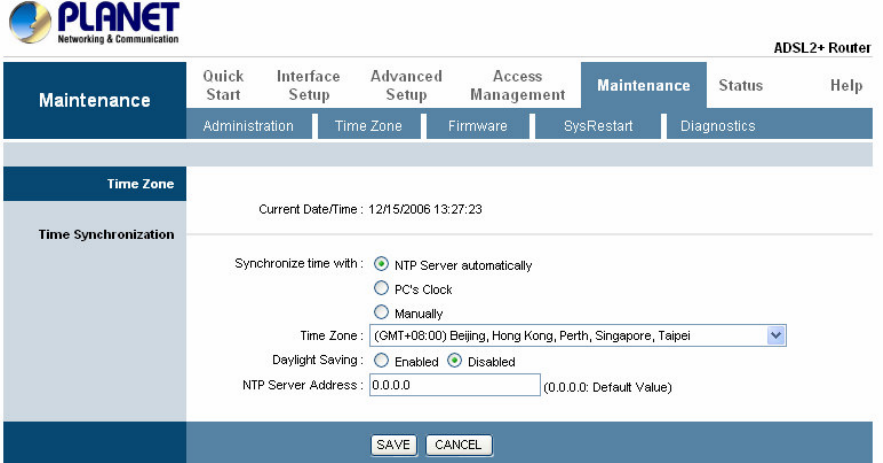
Task: Open the Interface Setup tab
Action: click(x=308, y=85)
